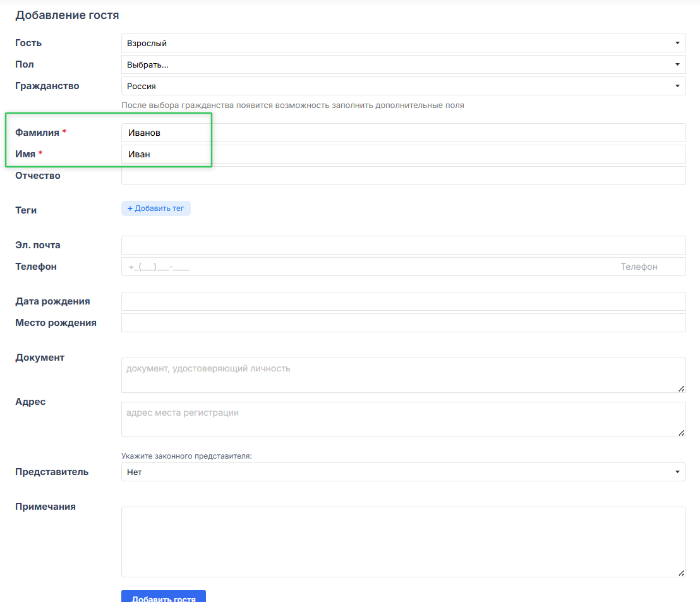Focus the Фамилия field containing Иванов
Image resolution: width=700 pixels, height=602 pixels.
coord(403,133)
